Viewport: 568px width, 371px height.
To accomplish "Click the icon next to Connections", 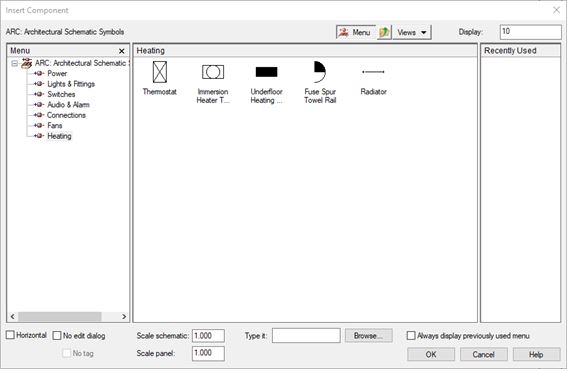I will pyautogui.click(x=39, y=115).
